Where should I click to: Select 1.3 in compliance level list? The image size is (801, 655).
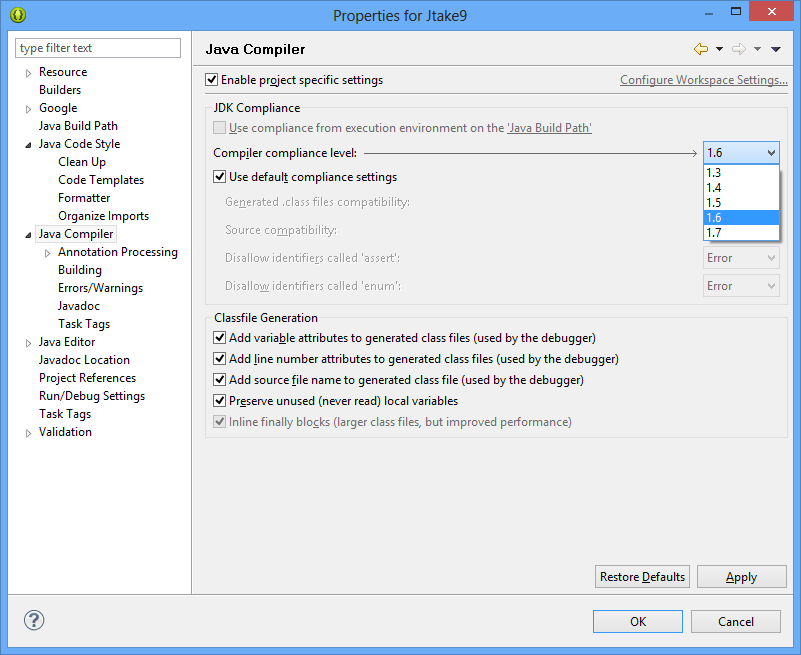(x=741, y=173)
